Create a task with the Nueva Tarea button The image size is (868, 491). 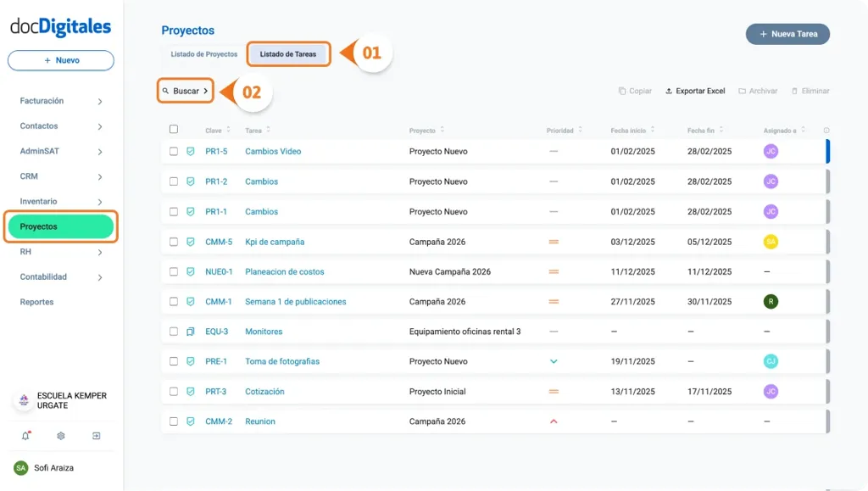tap(787, 34)
